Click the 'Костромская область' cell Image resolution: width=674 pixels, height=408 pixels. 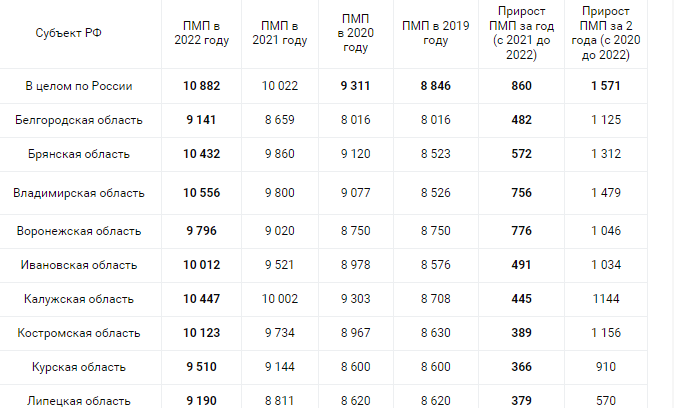point(79,333)
